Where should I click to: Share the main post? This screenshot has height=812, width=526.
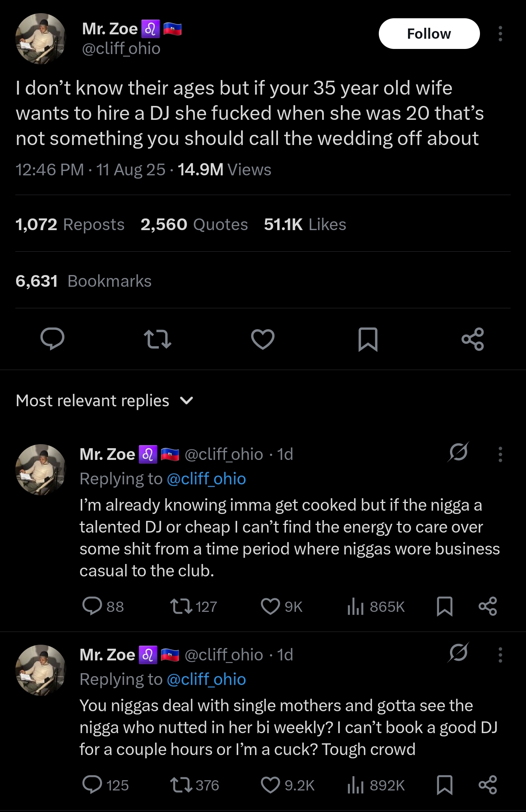(x=473, y=339)
